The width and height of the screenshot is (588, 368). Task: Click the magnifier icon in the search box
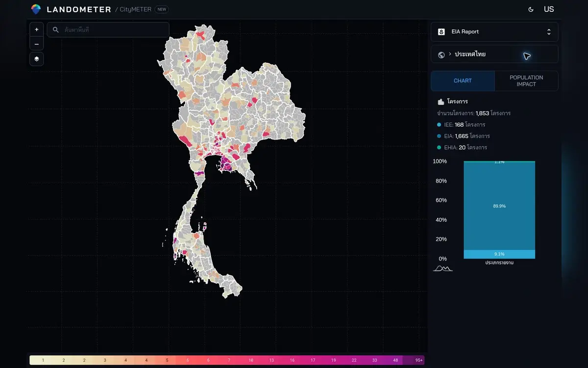click(x=56, y=30)
